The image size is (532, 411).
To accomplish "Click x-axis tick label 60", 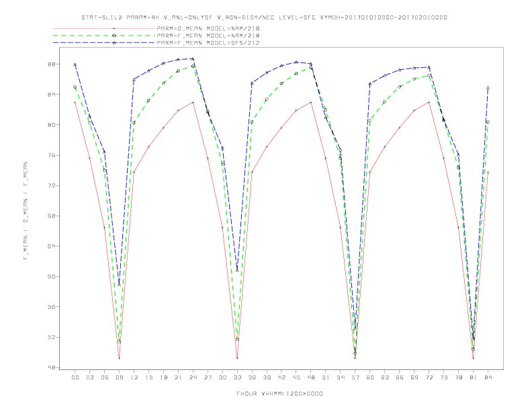I will tap(370, 377).
